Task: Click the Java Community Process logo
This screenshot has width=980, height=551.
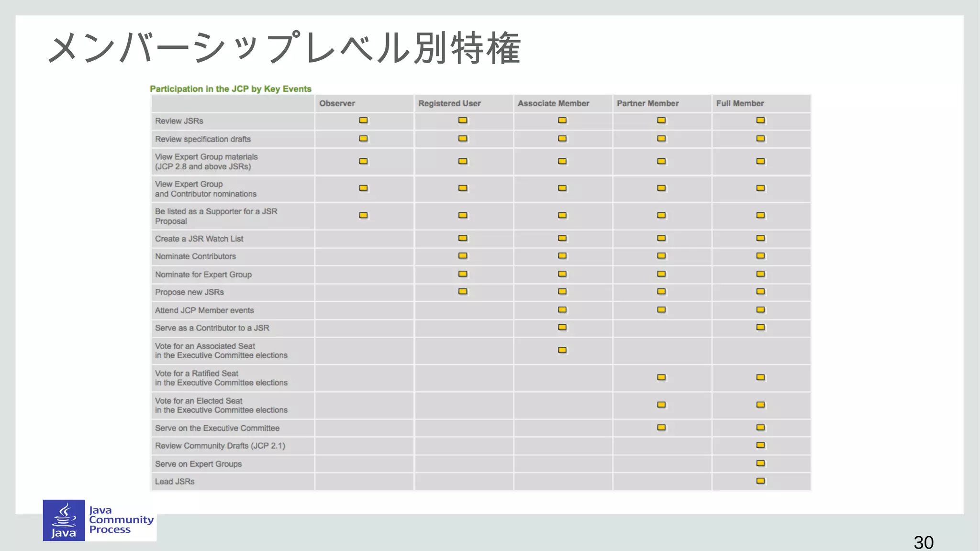Action: pyautogui.click(x=100, y=520)
